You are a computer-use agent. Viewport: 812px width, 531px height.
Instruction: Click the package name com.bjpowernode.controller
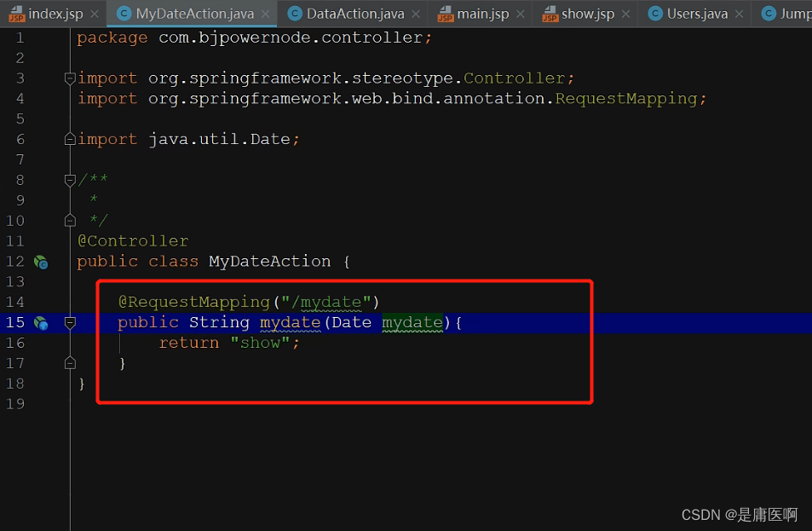(290, 38)
